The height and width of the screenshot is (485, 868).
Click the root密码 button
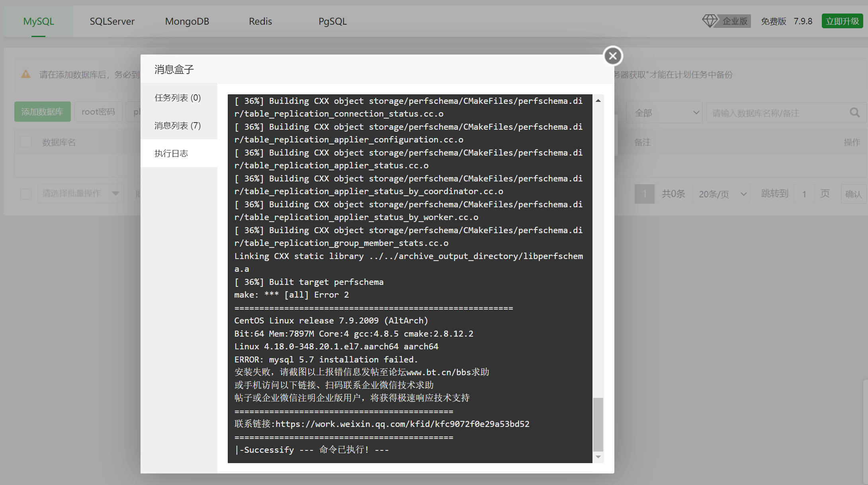(x=98, y=112)
